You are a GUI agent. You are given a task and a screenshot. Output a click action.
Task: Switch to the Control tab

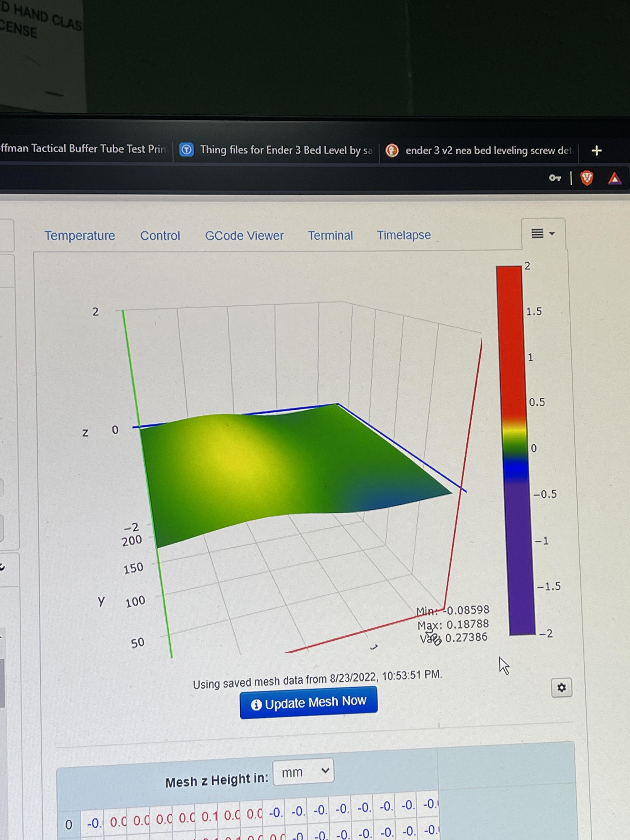point(160,236)
